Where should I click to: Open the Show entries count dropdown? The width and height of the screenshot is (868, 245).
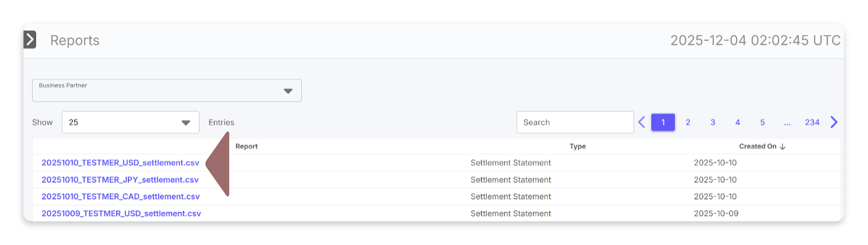coord(130,122)
